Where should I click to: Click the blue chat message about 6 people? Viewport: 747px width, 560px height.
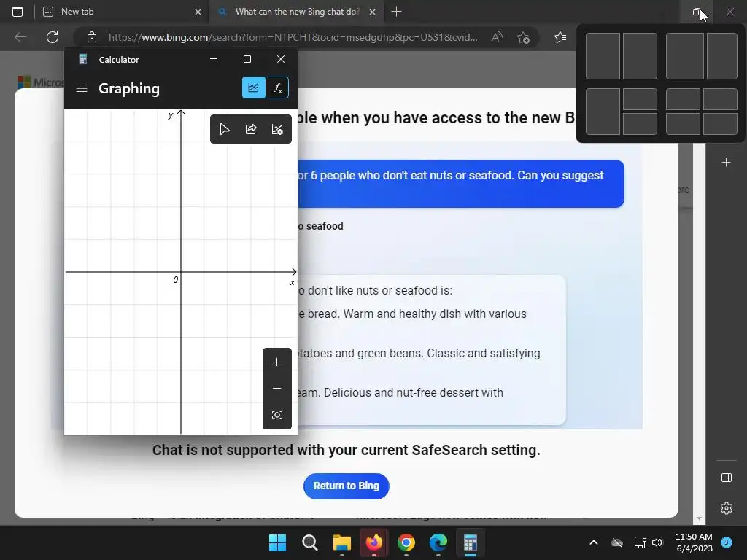click(461, 184)
